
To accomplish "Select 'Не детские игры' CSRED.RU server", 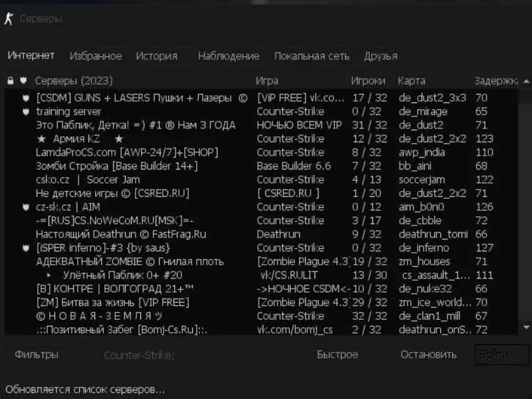I will [261, 194].
